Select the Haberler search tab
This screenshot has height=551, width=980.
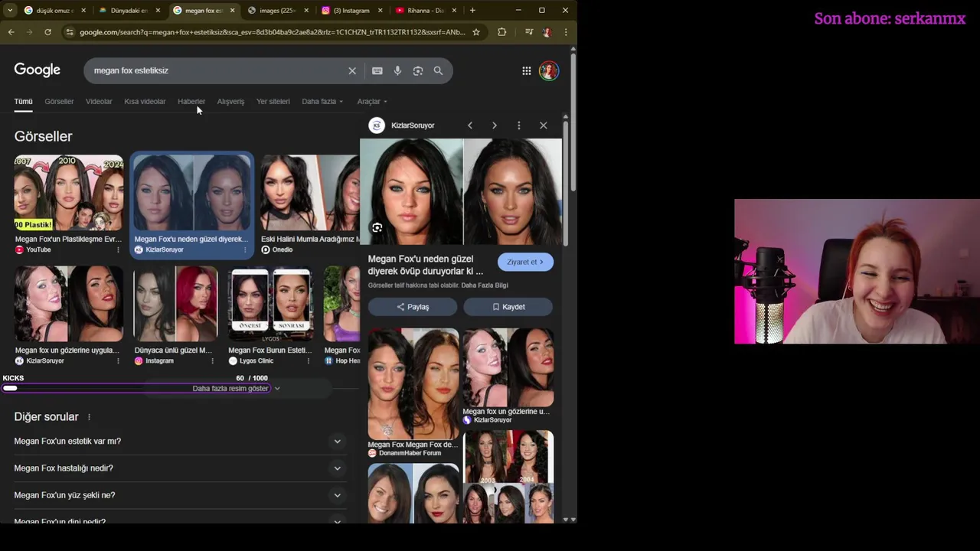[191, 101]
